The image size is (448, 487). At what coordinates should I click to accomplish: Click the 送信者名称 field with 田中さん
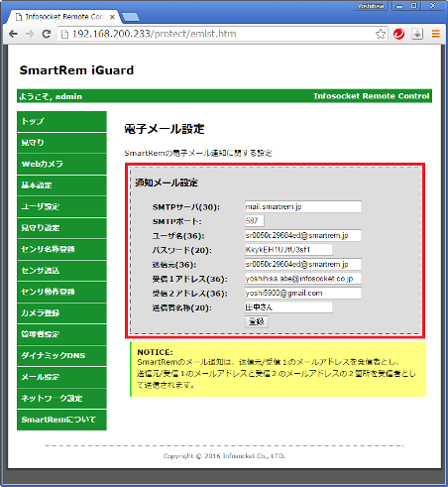[x=288, y=307]
